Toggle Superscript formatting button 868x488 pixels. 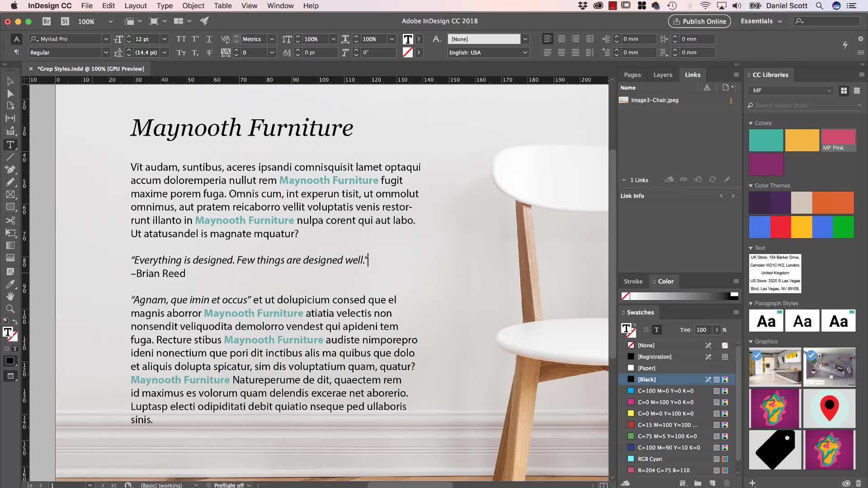(x=195, y=39)
